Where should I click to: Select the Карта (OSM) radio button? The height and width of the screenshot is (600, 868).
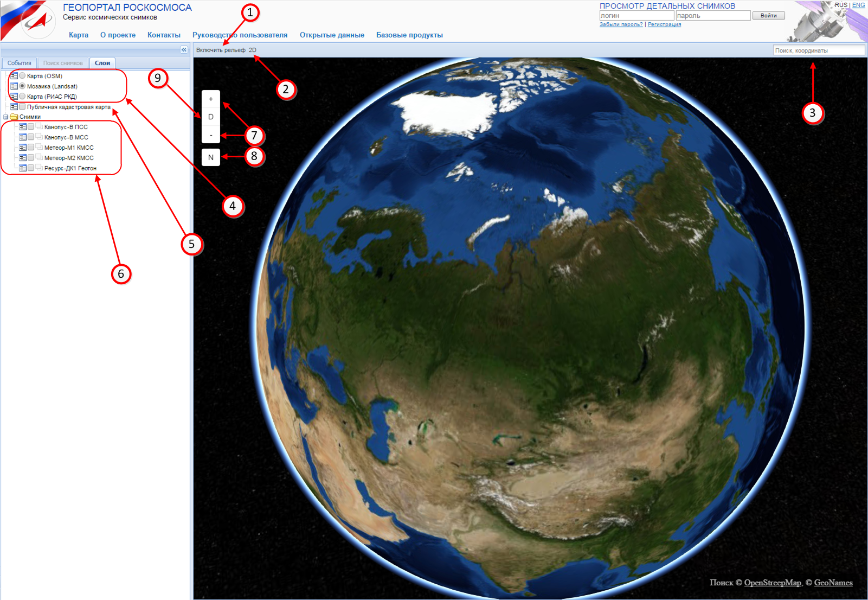pos(22,76)
